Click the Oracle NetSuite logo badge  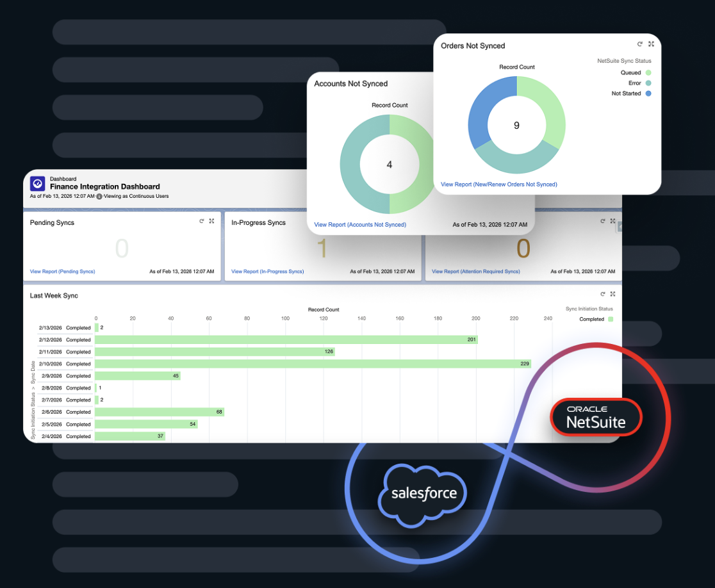[x=596, y=417]
